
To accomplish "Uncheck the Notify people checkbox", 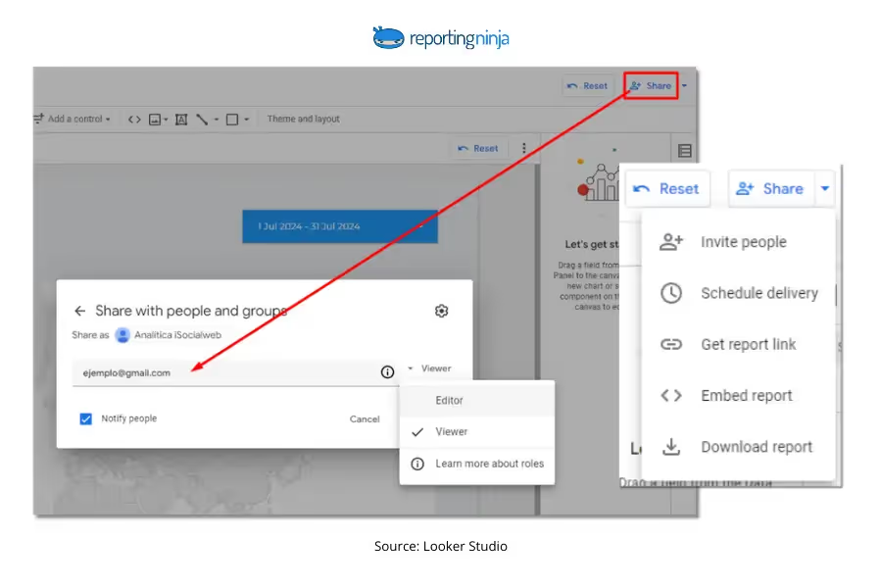I will point(85,419).
